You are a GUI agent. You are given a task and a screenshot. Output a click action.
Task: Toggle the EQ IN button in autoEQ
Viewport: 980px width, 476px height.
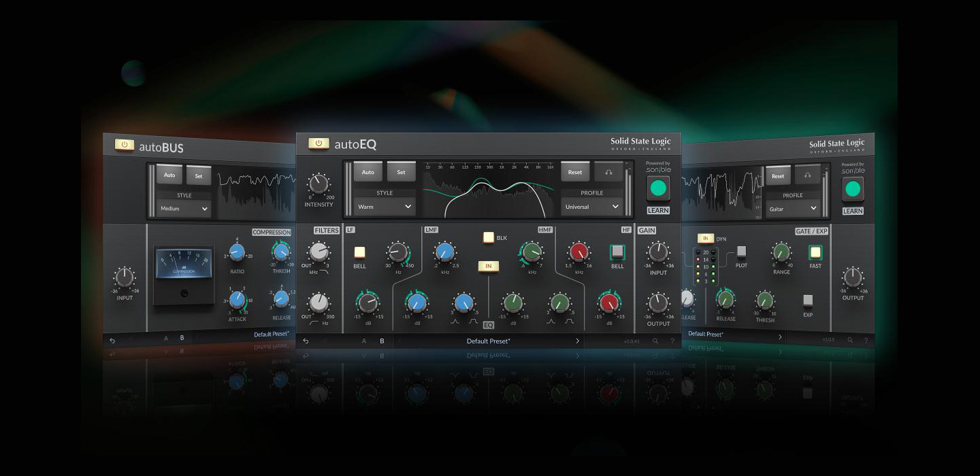tap(488, 266)
